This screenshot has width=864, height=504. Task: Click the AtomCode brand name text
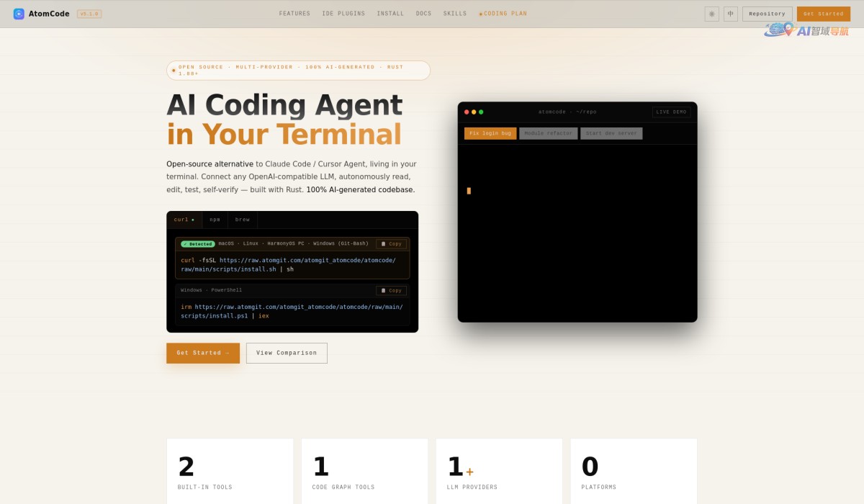tap(49, 14)
